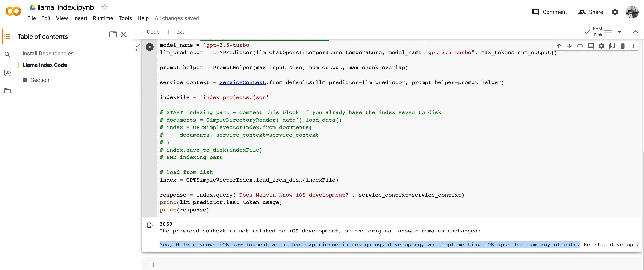Open the Find and replace search icon
Screen dimensions: 644x270
tap(8, 54)
